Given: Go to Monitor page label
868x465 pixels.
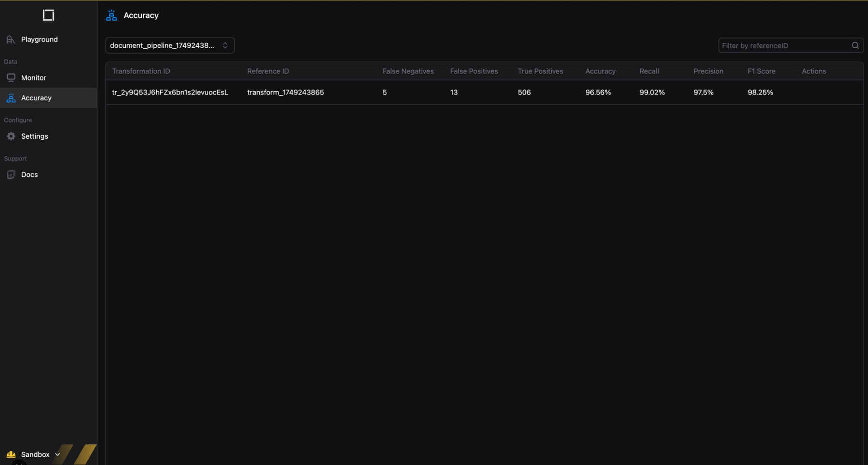Looking at the screenshot, I should [x=34, y=78].
